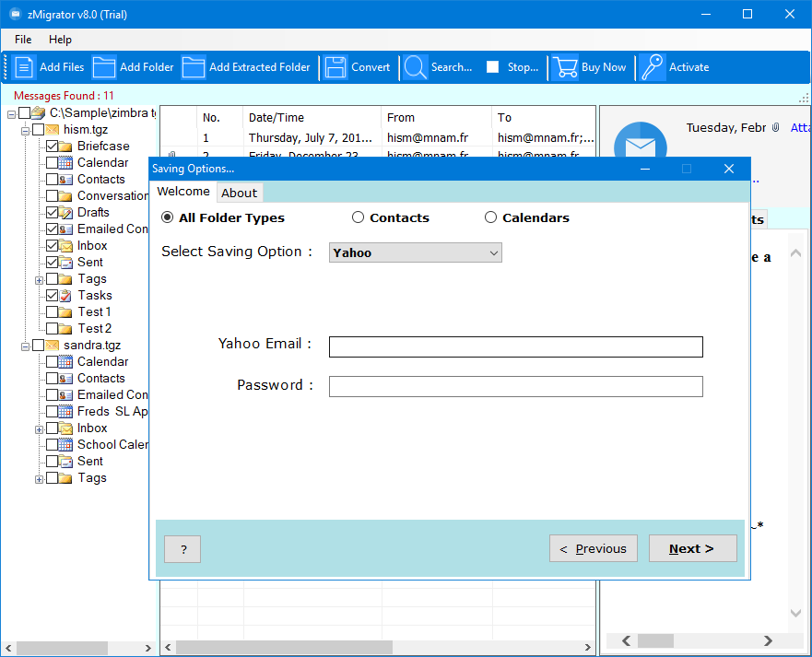Open the Help menu
The width and height of the screenshot is (812, 657).
pyautogui.click(x=60, y=40)
